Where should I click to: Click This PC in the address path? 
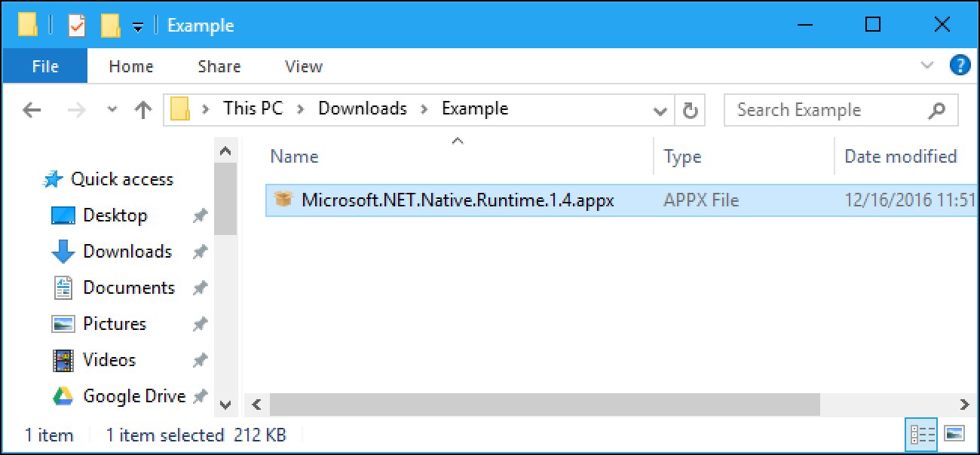point(253,108)
